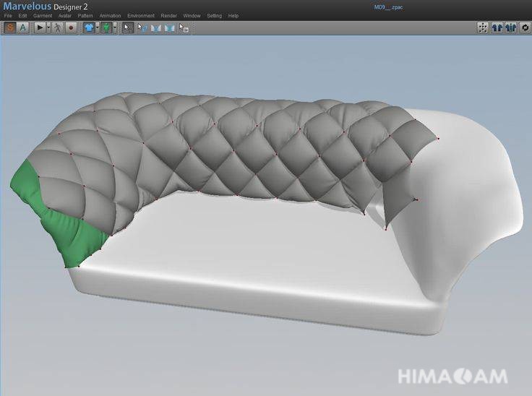Click the walking avatar motion icon
This screenshot has width=532, height=396.
[58, 27]
